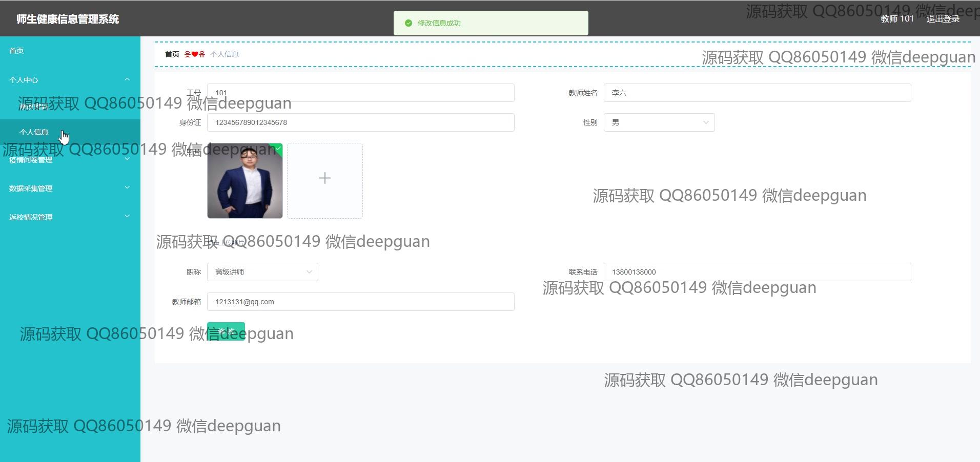The width and height of the screenshot is (980, 462).
Task: Click the uploaded teacher photo thumbnail
Action: point(245,181)
